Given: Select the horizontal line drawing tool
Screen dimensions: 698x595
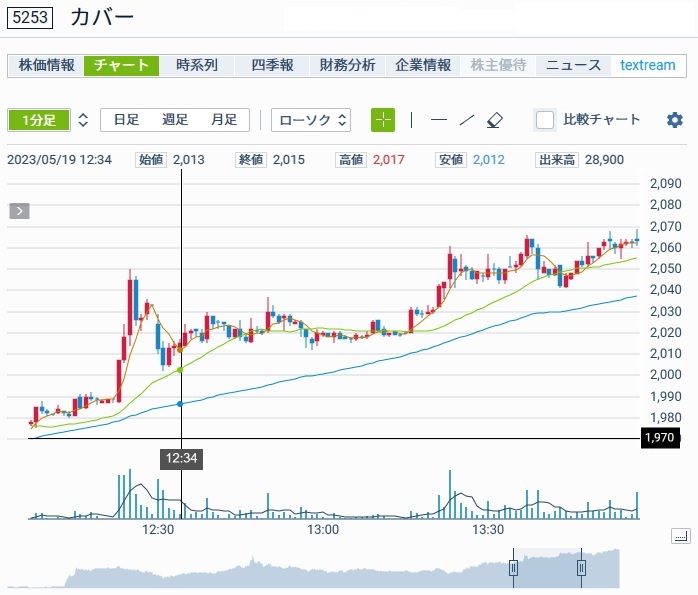Looking at the screenshot, I should click(x=438, y=120).
